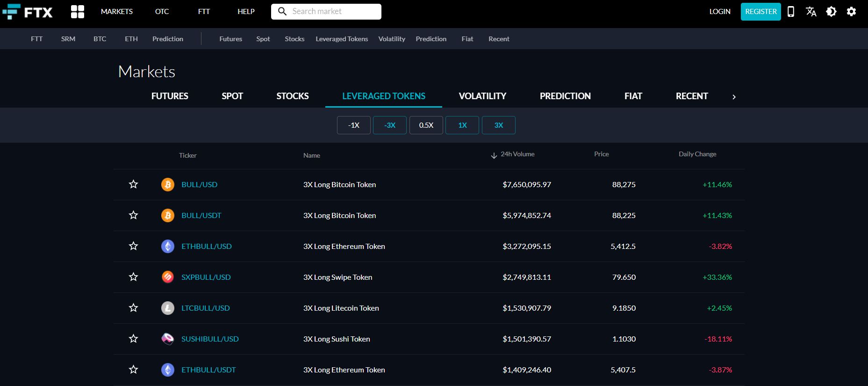This screenshot has width=868, height=386.
Task: Sort by 24h Volume column arrow
Action: [x=494, y=155]
